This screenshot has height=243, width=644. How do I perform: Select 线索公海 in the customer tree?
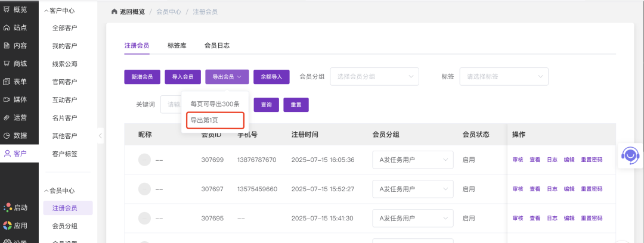pyautogui.click(x=64, y=64)
